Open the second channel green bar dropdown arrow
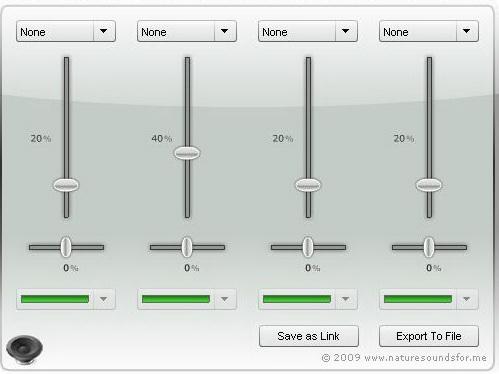The width and height of the screenshot is (499, 374). pos(225,299)
